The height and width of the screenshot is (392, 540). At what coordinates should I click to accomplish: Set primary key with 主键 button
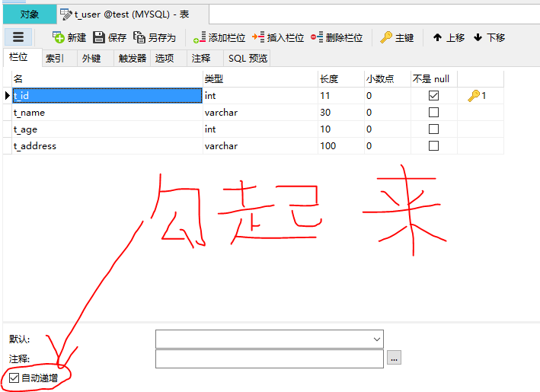[x=397, y=37]
